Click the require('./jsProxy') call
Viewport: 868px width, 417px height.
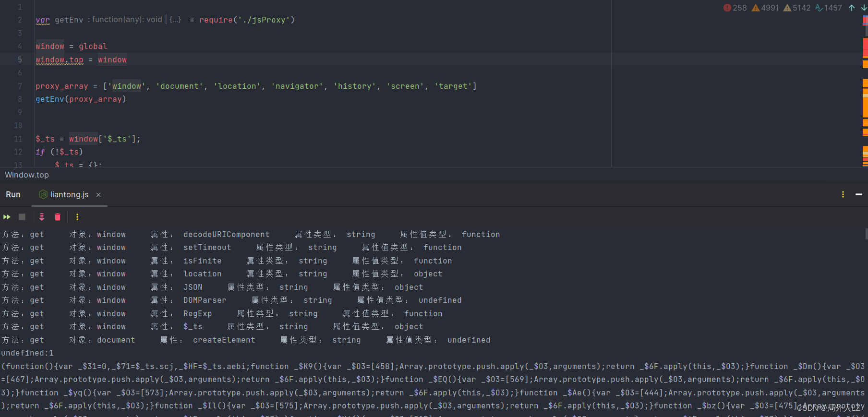point(247,20)
